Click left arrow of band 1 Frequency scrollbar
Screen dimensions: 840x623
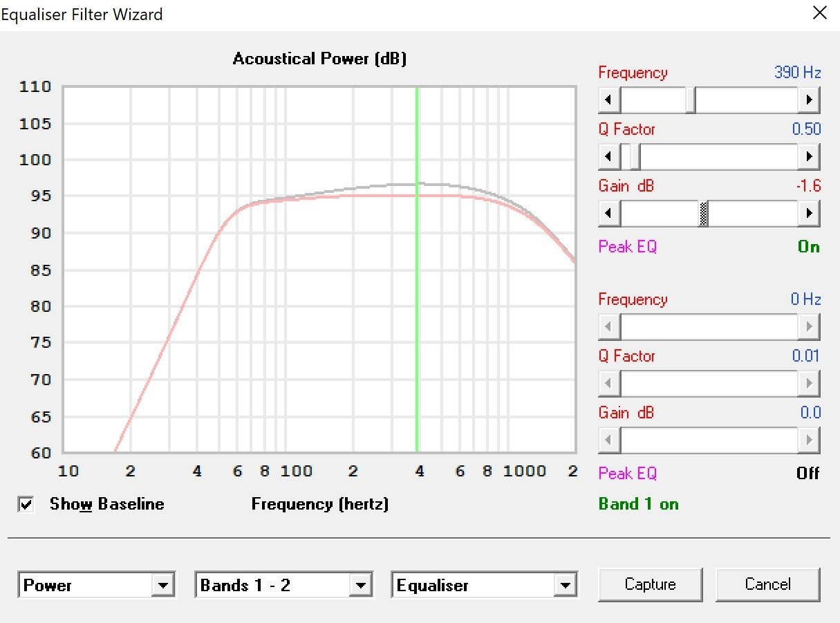(608, 101)
